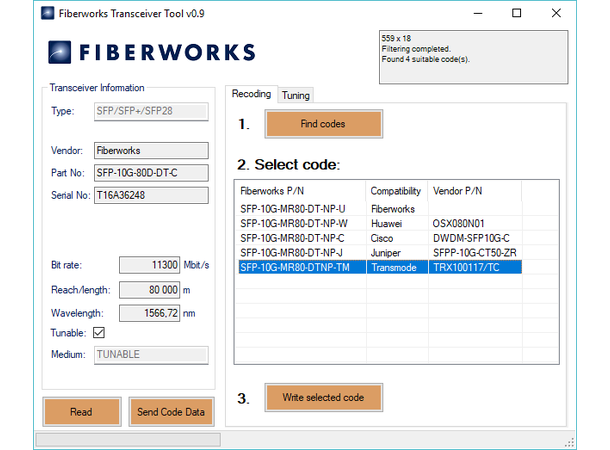610x450 pixels.
Task: Click vendor P/N DWDM-SFP10G-C
Action: click(x=475, y=238)
